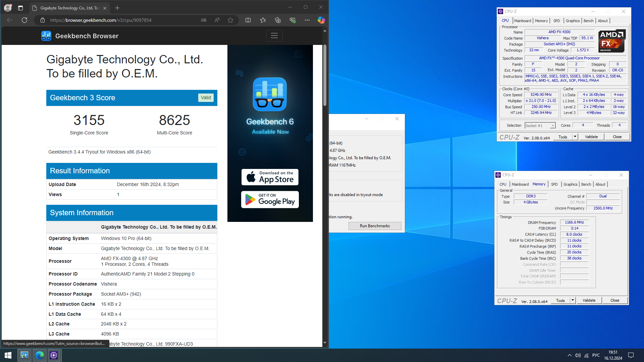This screenshot has height=362, width=644.
Task: Open the notification center icon
Action: click(x=631, y=355)
